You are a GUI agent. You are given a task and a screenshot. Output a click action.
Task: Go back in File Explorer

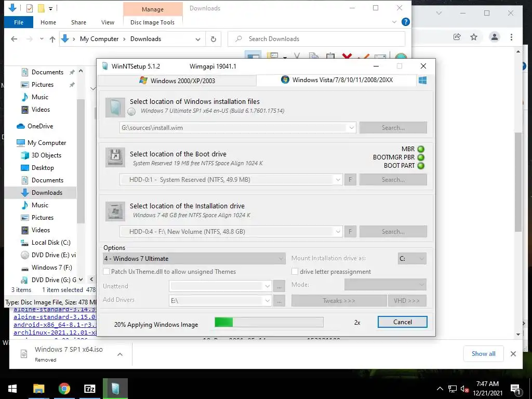click(14, 39)
